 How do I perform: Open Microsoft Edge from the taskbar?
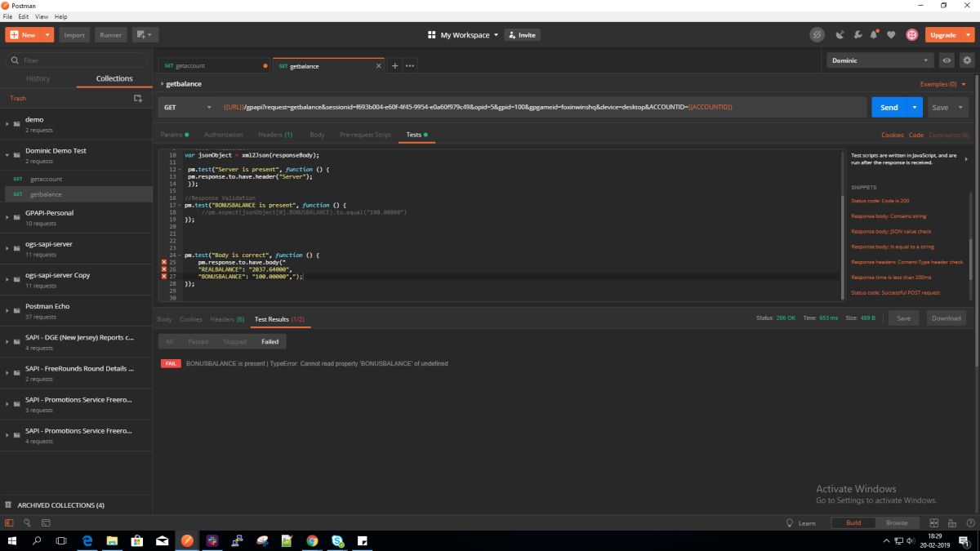pyautogui.click(x=87, y=540)
